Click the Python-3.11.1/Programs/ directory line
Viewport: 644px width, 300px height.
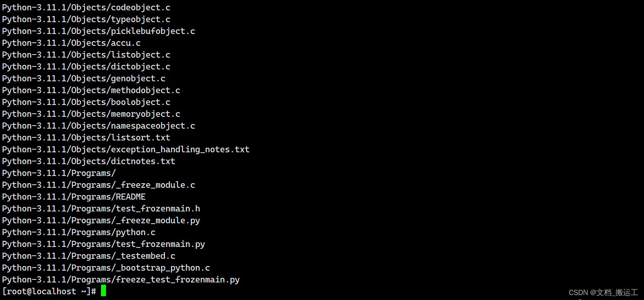tap(59, 173)
